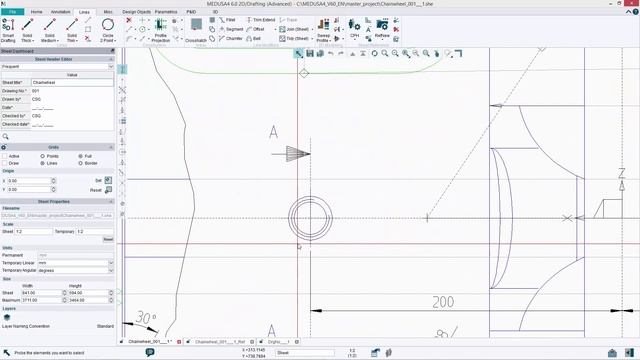Viewport: 640px width, 360px height.
Task: Click the help question mark icon
Action: tap(636, 12)
